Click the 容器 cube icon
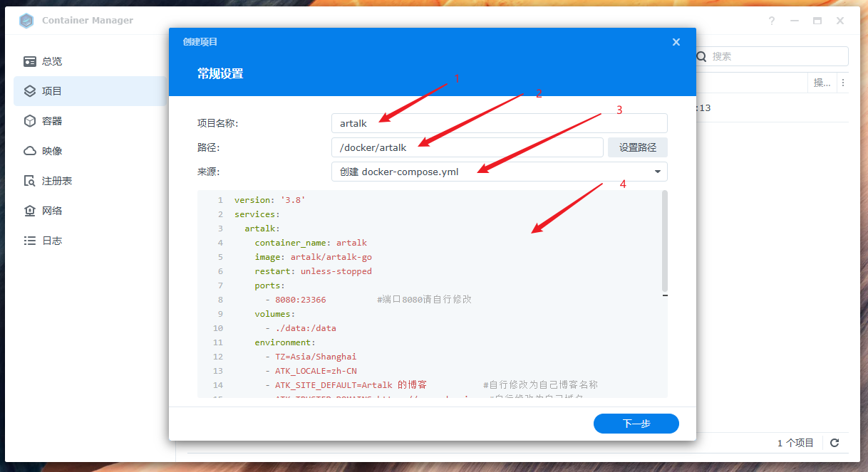Viewport: 868px width, 472px height. click(30, 121)
